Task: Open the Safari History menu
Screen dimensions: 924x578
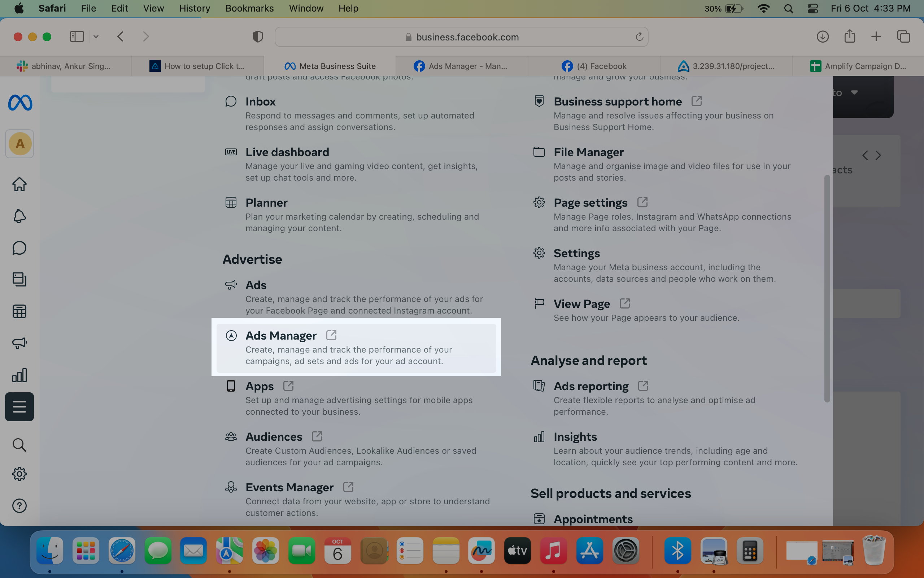Action: tap(194, 8)
